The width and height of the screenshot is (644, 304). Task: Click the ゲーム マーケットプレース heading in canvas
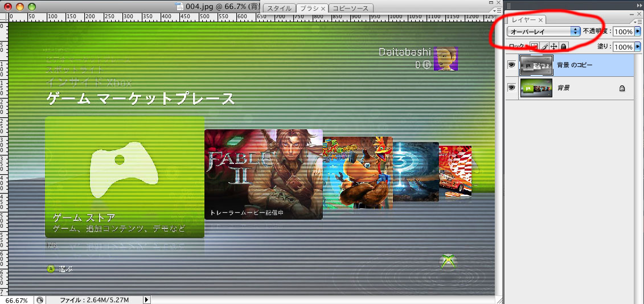(x=141, y=98)
